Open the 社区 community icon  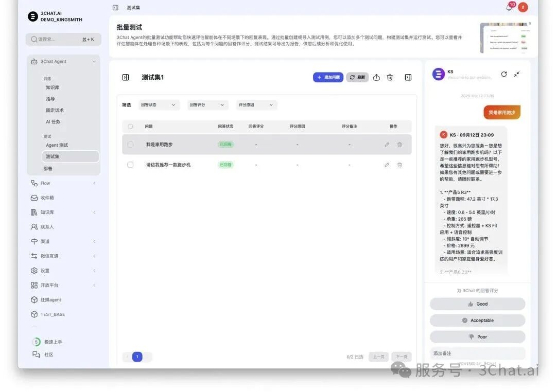point(36,354)
